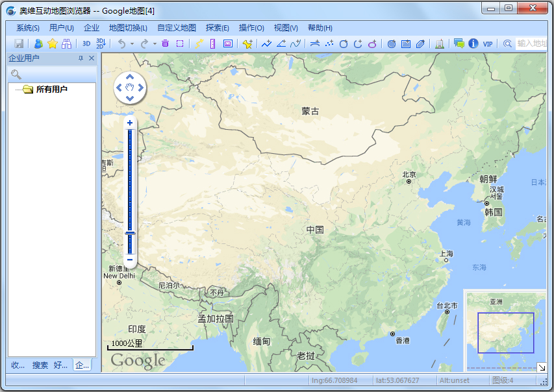
Task: Pan map down with the arrow
Action: (130, 99)
